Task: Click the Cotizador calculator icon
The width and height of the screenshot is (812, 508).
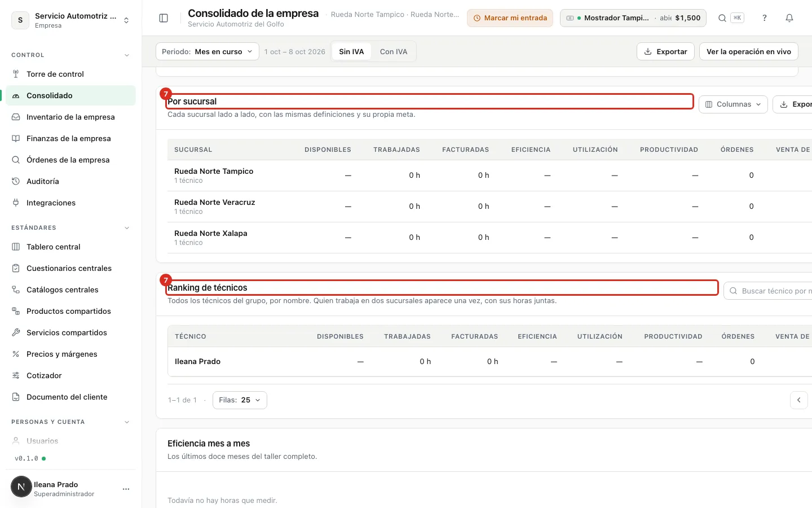Action: (16, 375)
